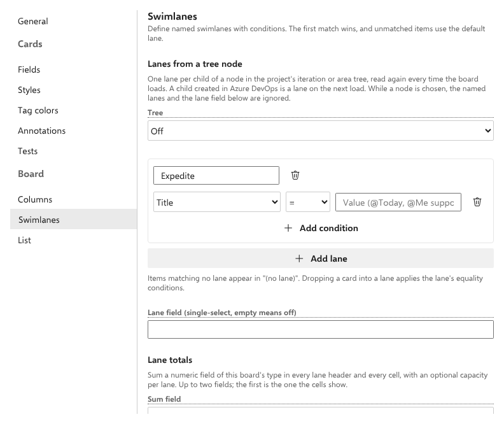Add a condition to the Expedite lane

click(321, 228)
